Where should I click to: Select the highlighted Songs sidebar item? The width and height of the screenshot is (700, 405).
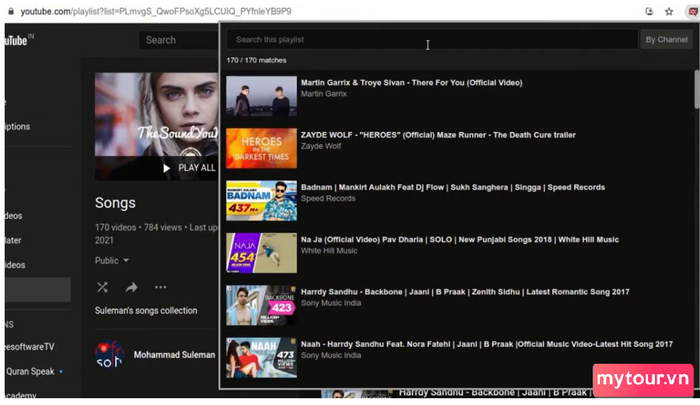click(38, 289)
